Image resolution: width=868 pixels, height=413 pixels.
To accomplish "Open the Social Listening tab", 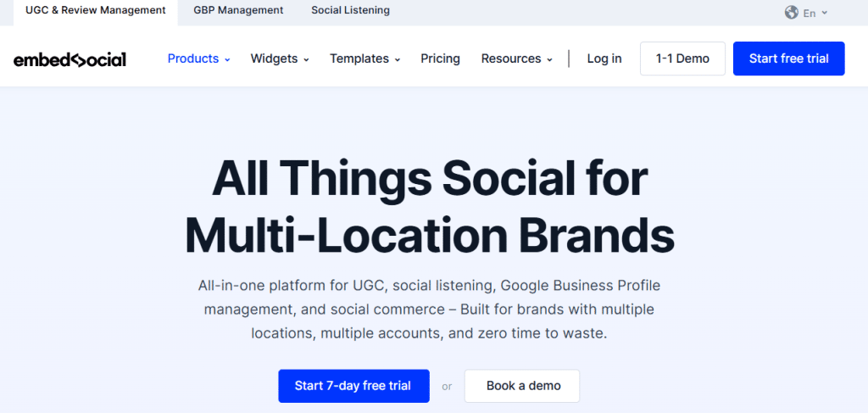I will pyautogui.click(x=350, y=11).
